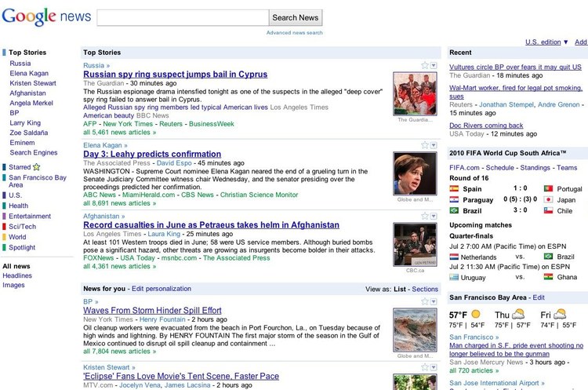Open the Larry King topic in sidebar
The height and width of the screenshot is (390, 588).
click(x=25, y=122)
